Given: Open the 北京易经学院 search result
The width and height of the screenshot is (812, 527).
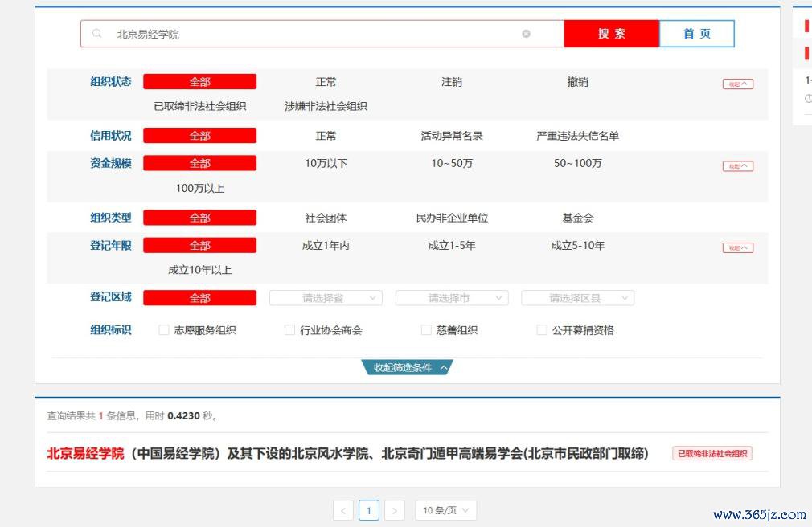Looking at the screenshot, I should tap(347, 453).
